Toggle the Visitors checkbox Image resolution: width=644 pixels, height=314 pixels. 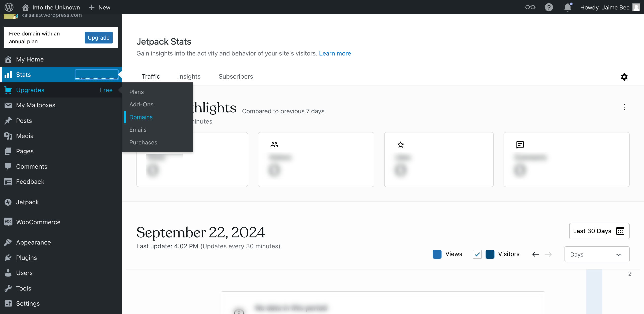click(477, 254)
